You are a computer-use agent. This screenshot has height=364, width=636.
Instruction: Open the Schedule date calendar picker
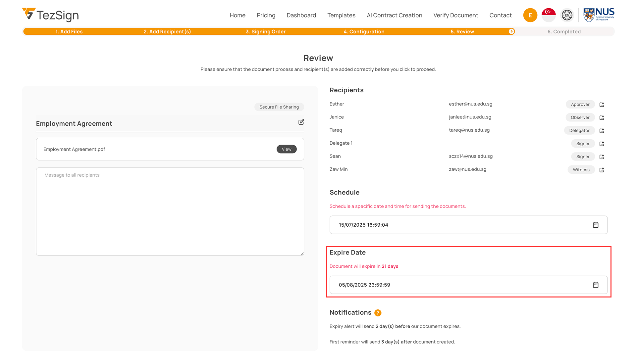pyautogui.click(x=596, y=225)
